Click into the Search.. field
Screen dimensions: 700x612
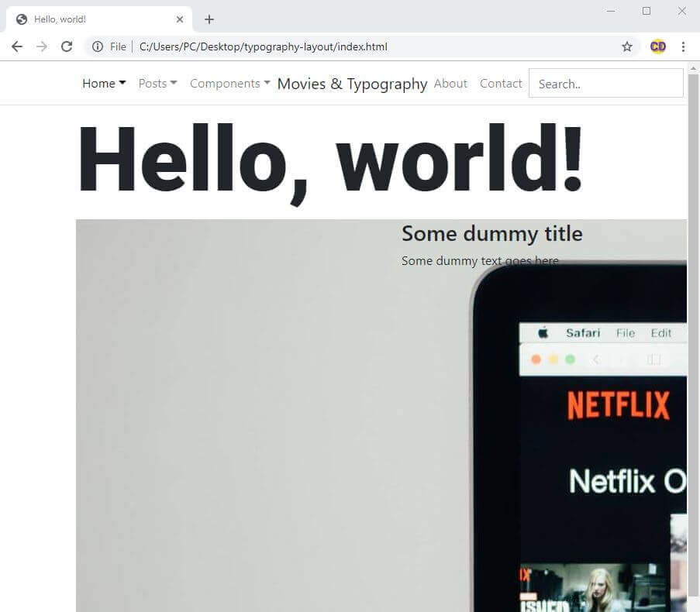coord(605,83)
